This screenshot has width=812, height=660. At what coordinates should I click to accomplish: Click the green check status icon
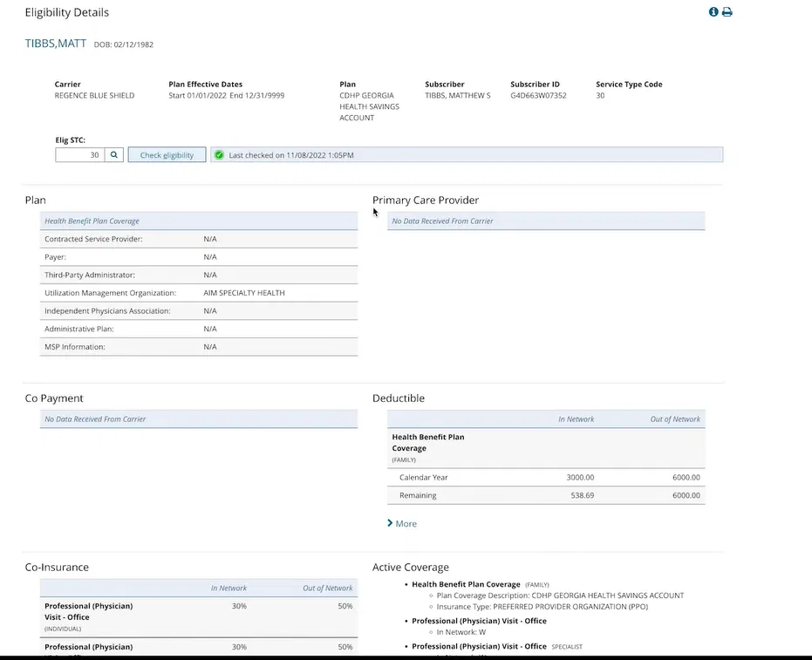click(x=219, y=155)
